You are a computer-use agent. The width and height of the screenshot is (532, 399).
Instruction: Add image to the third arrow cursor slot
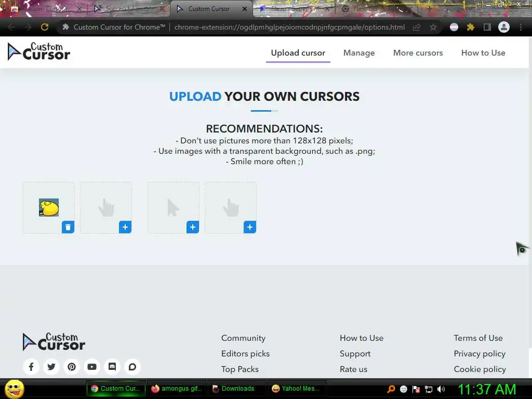pyautogui.click(x=192, y=227)
